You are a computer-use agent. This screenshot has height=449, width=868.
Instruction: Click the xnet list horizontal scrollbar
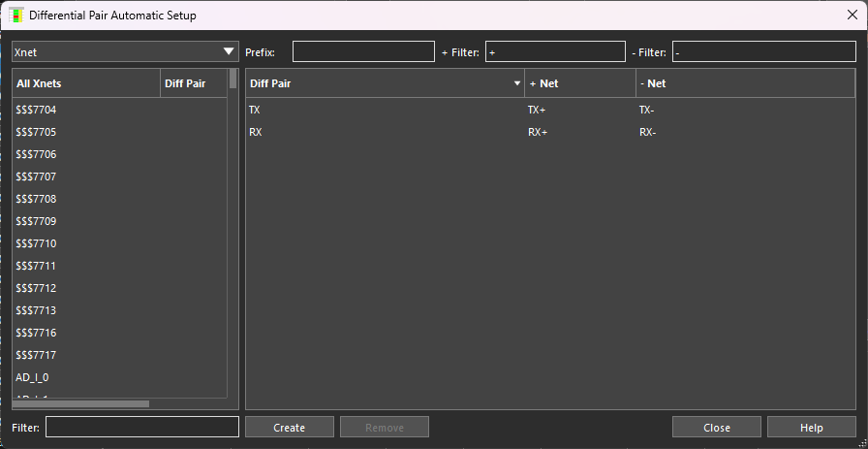point(81,404)
